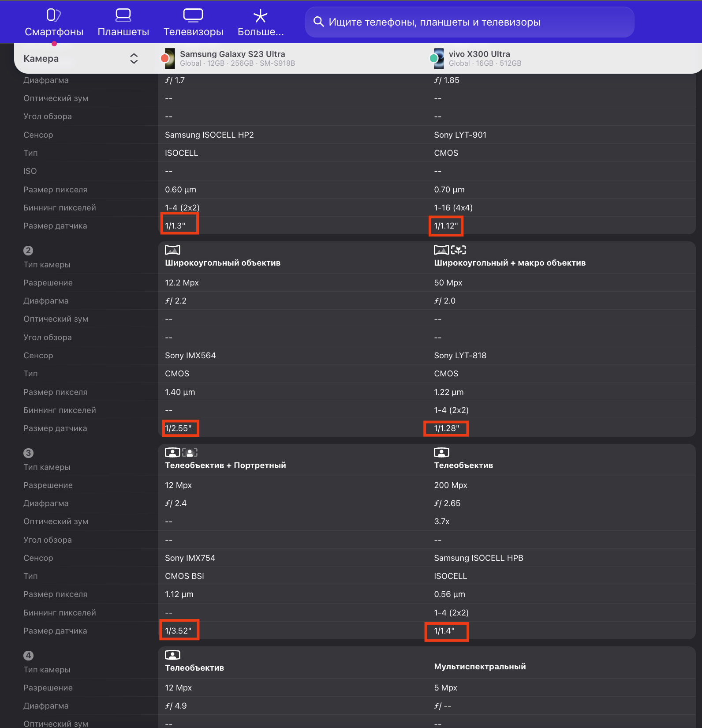The width and height of the screenshot is (702, 728).
Task: Click the Широкоугольный объектив heading
Action: [x=223, y=263]
